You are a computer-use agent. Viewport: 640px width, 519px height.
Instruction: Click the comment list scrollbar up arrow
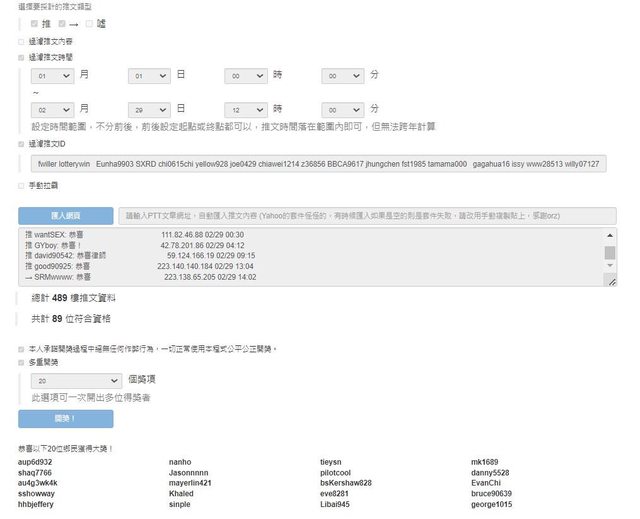(610, 235)
